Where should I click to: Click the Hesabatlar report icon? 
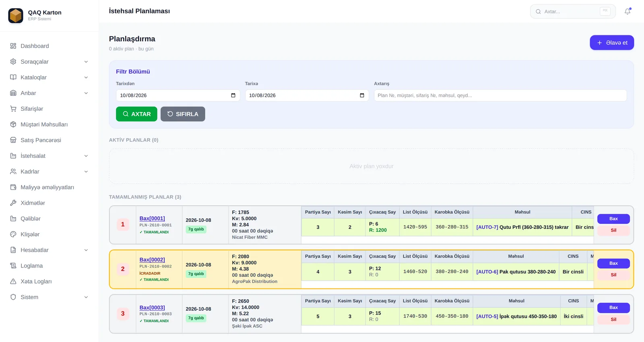click(13, 250)
